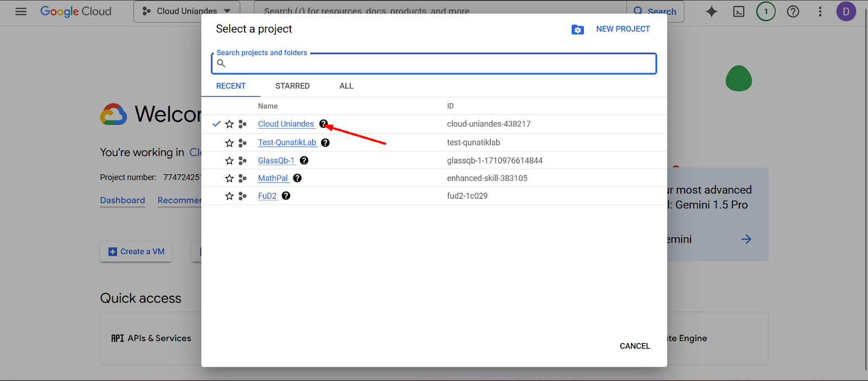This screenshot has height=381, width=868.
Task: Switch to the STARRED tab
Action: [x=292, y=86]
